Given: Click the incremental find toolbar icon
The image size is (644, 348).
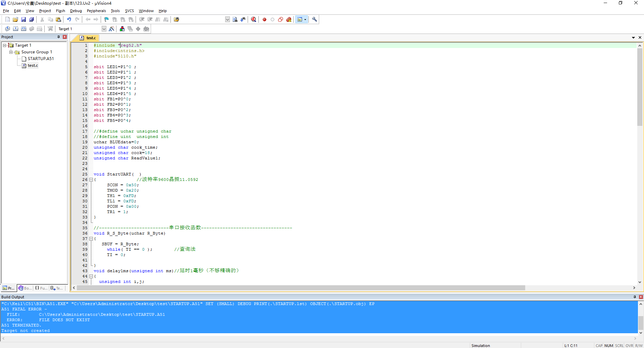Looking at the screenshot, I should (243, 19).
